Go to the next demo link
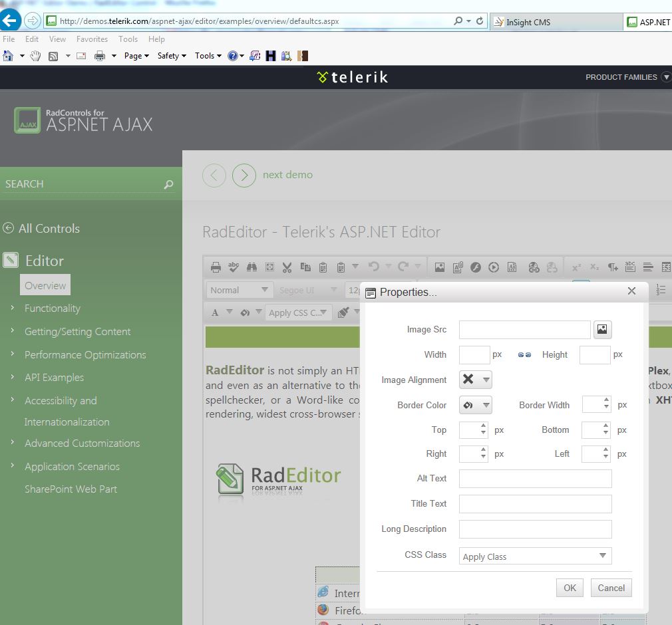 pos(287,175)
